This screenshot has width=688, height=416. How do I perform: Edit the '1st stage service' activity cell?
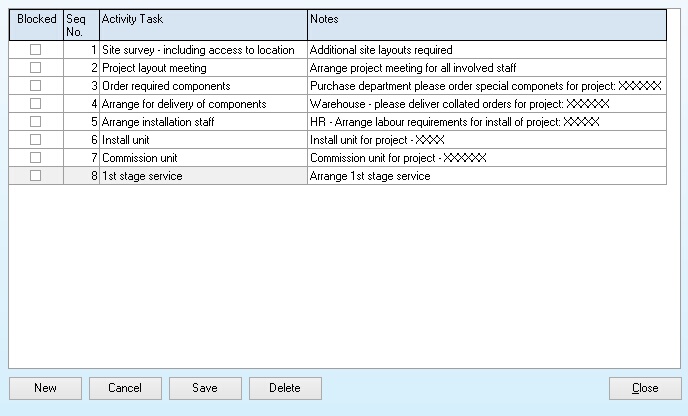pos(203,176)
